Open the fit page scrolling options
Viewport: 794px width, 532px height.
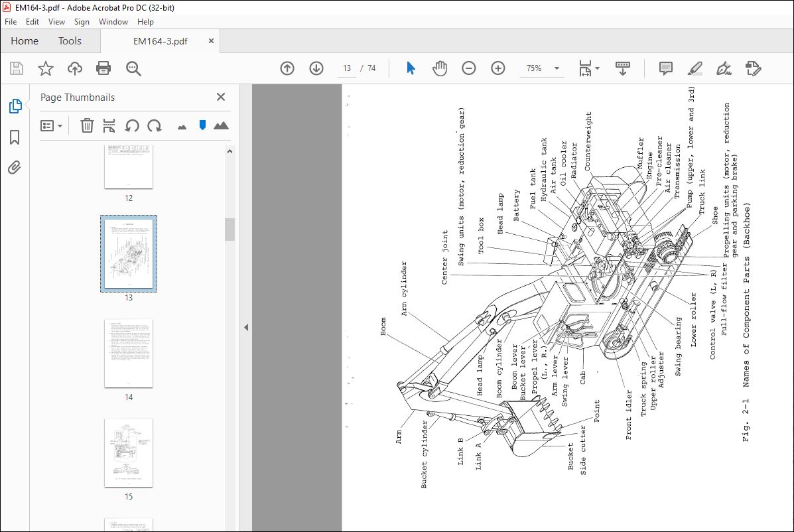[589, 68]
